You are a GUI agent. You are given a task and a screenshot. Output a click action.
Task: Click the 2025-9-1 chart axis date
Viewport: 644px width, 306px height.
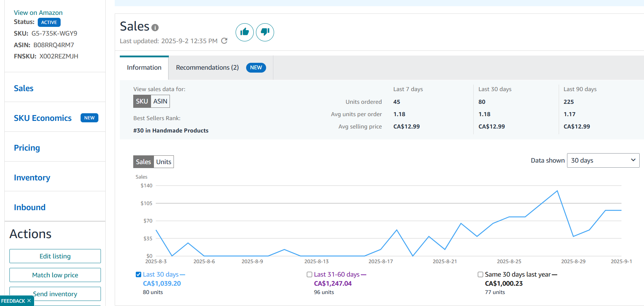tap(621, 261)
